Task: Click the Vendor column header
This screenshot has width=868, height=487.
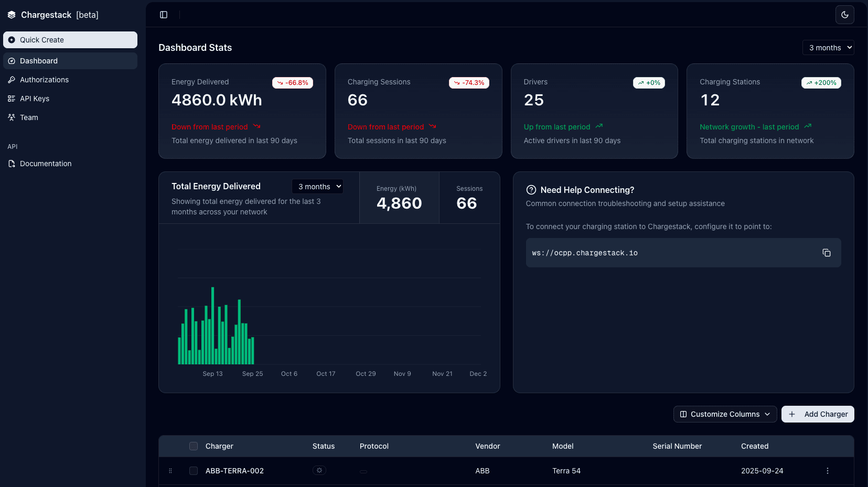Action: pos(488,446)
